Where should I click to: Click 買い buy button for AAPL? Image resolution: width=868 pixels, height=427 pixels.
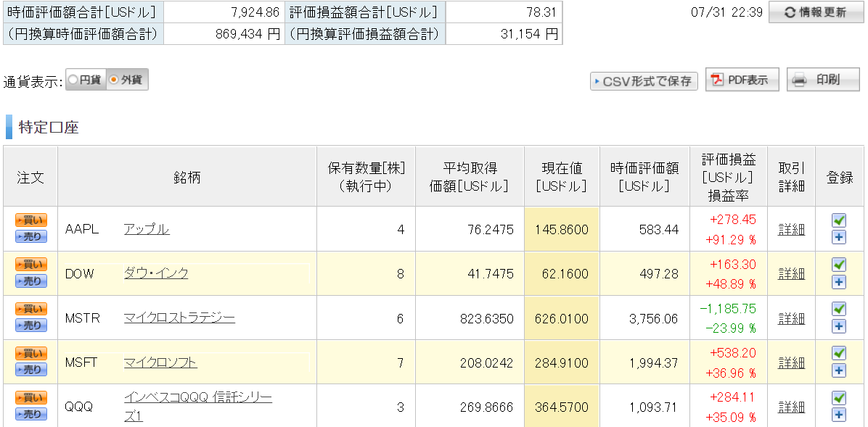pyautogui.click(x=31, y=220)
